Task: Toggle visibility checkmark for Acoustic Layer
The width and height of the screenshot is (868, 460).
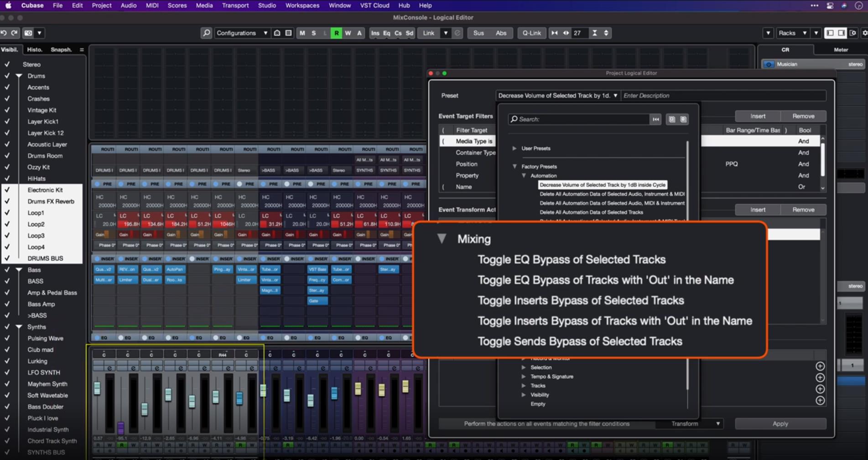Action: pyautogui.click(x=7, y=144)
